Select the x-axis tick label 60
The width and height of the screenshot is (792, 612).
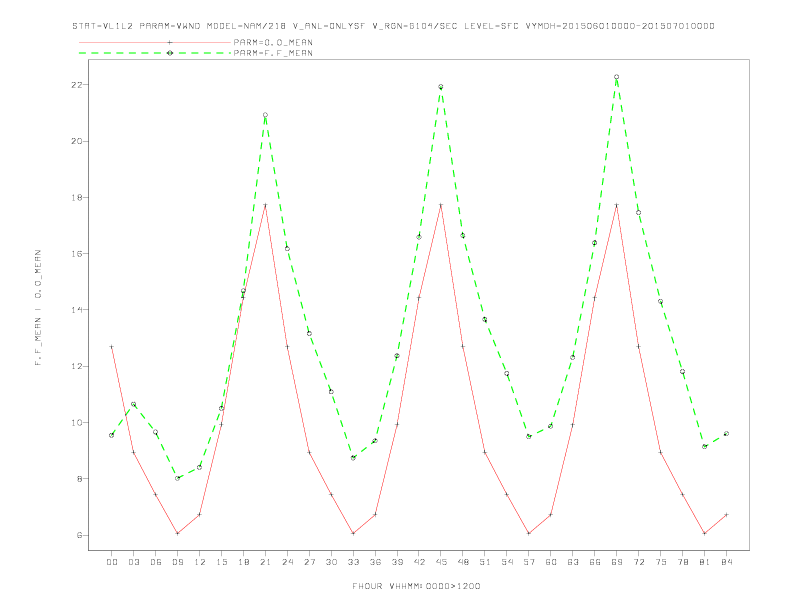tap(551, 562)
